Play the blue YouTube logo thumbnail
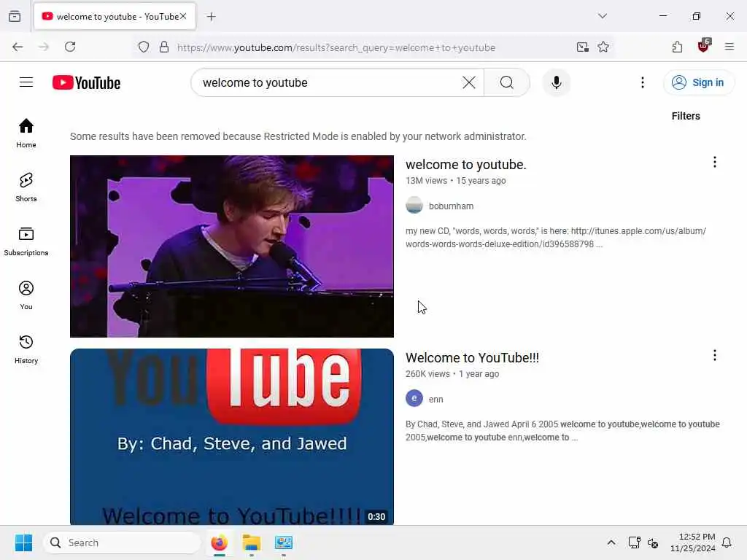The width and height of the screenshot is (747, 560). coord(231,437)
